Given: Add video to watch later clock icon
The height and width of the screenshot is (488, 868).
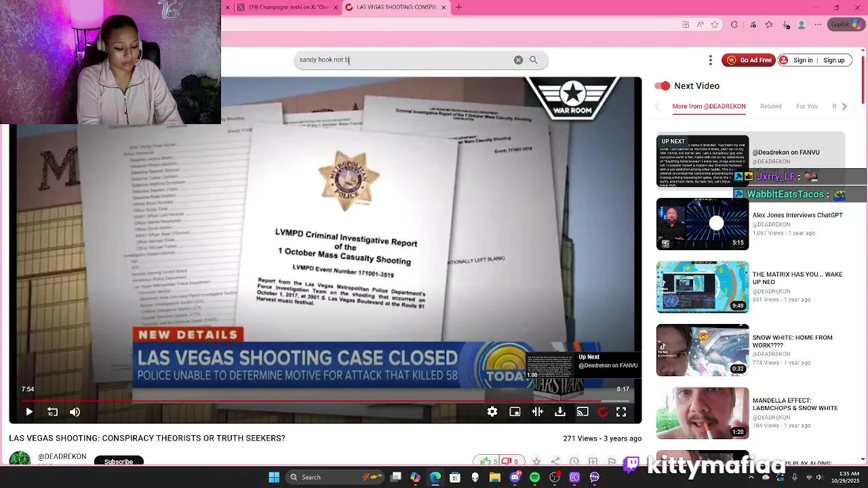Looking at the screenshot, I should pyautogui.click(x=574, y=462).
